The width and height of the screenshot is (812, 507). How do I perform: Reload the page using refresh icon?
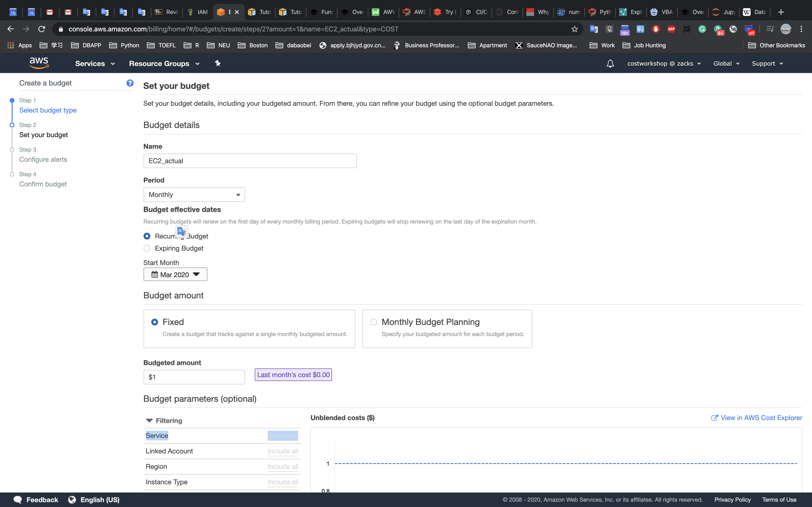click(42, 29)
